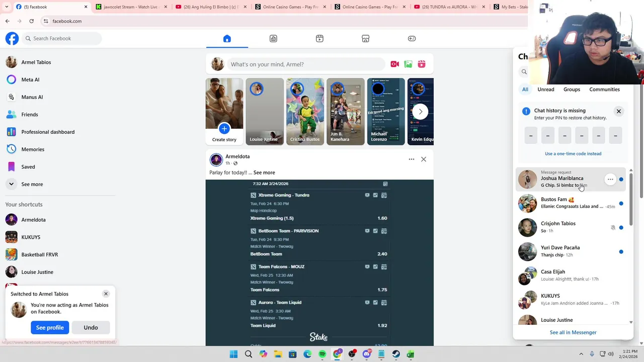Open the Gaming tab icon

pos(412,39)
